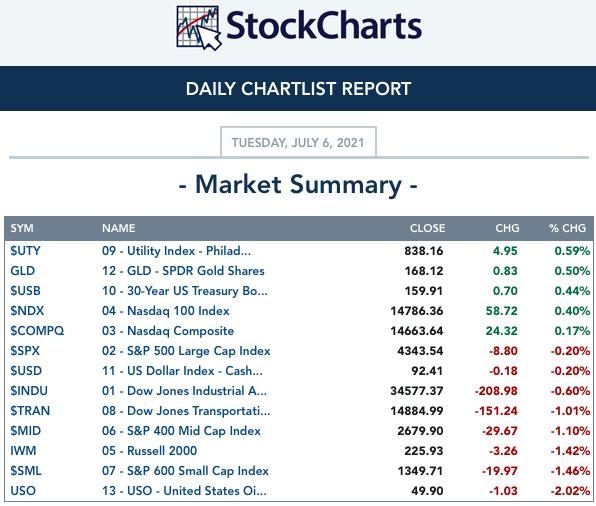
Task: Select the Daily Chartlist Report banner
Action: click(x=298, y=89)
